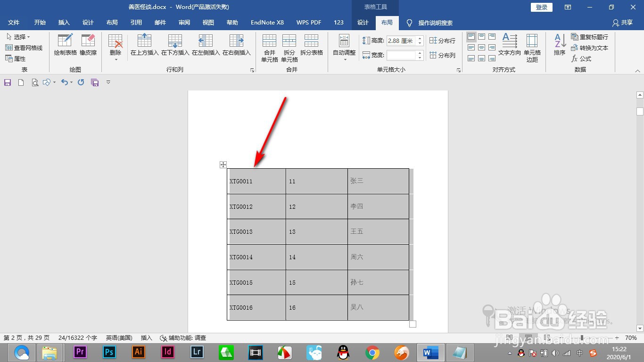Distribute columns evenly (分布列)

coord(442,55)
